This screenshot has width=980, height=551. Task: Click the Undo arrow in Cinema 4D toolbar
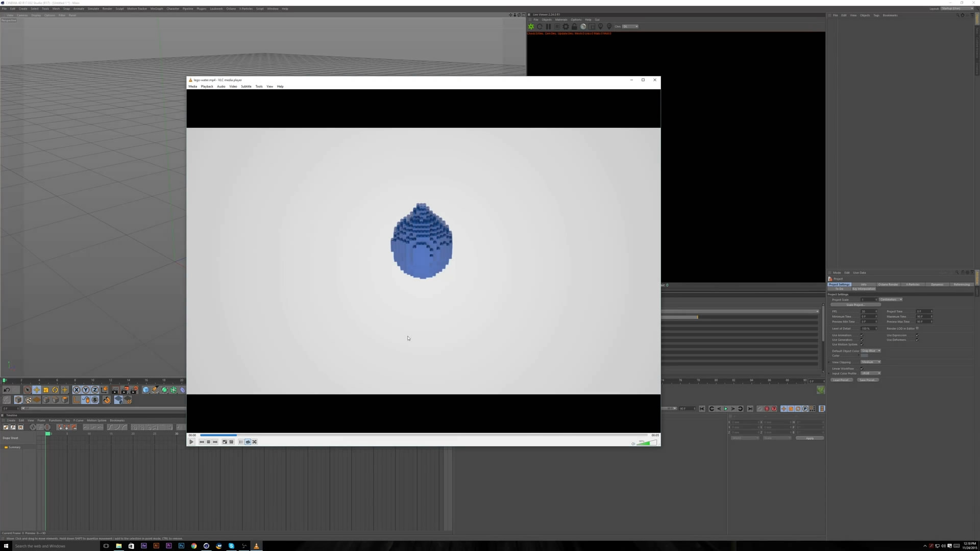pos(7,390)
